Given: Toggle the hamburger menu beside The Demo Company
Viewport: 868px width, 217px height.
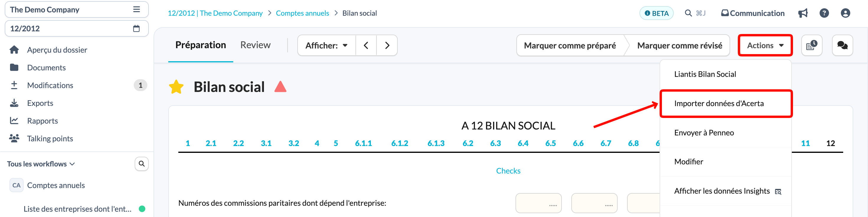Looking at the screenshot, I should [136, 9].
